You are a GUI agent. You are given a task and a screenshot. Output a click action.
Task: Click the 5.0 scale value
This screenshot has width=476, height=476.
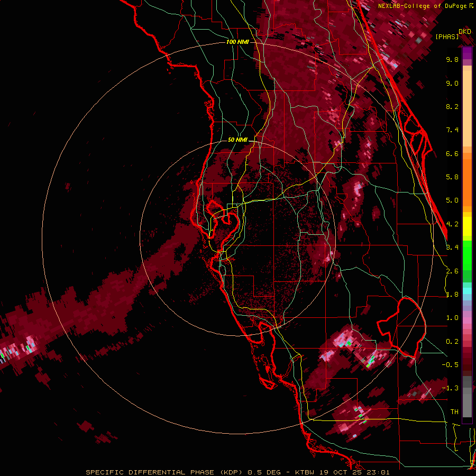tap(452, 200)
